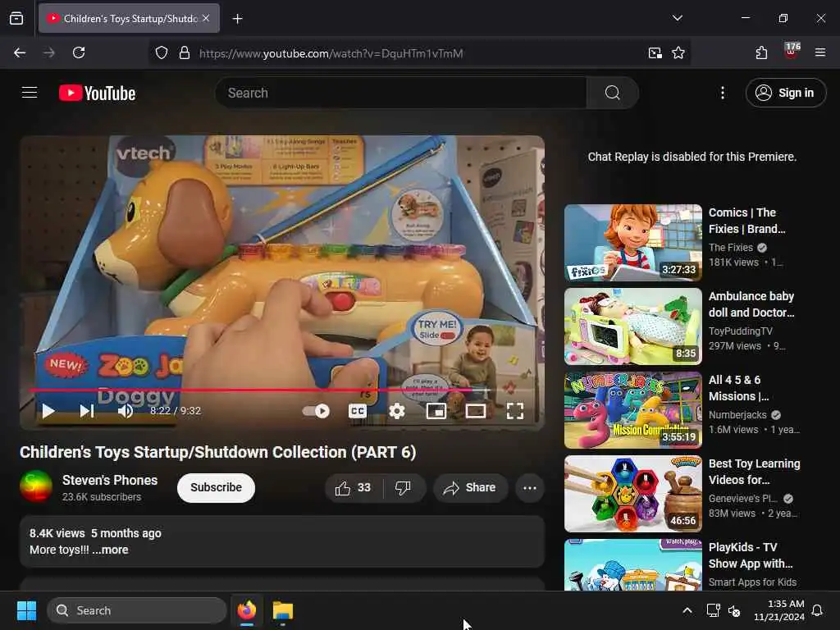
Task: Open player settings gear
Action: 396,411
